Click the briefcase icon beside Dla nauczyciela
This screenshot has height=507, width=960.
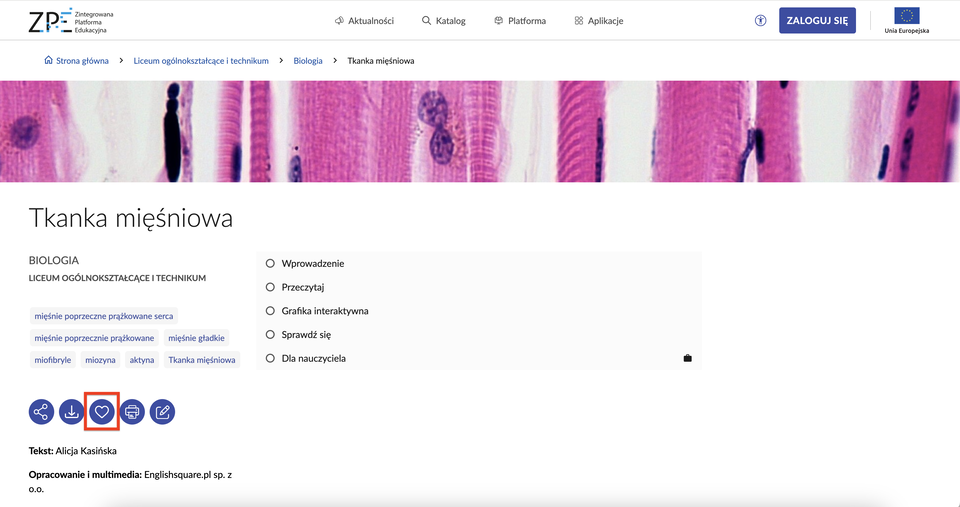(x=687, y=358)
